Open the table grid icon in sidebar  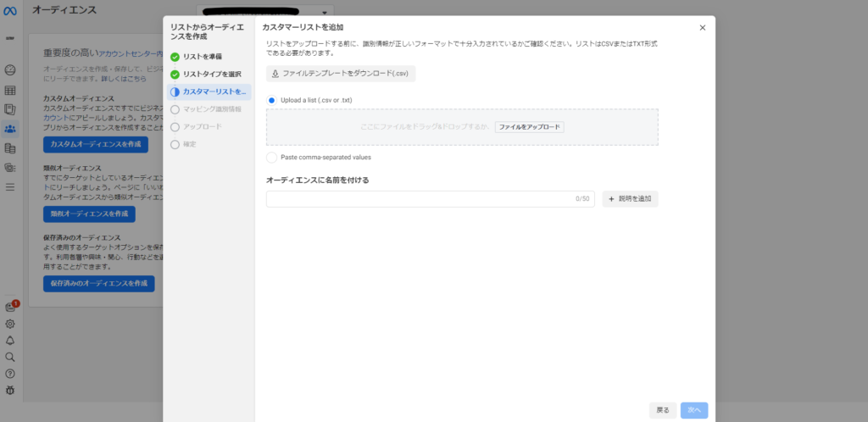[10, 90]
